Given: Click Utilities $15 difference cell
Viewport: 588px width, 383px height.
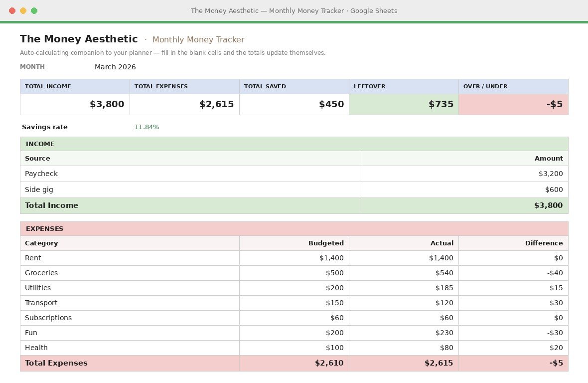Looking at the screenshot, I should click(513, 288).
